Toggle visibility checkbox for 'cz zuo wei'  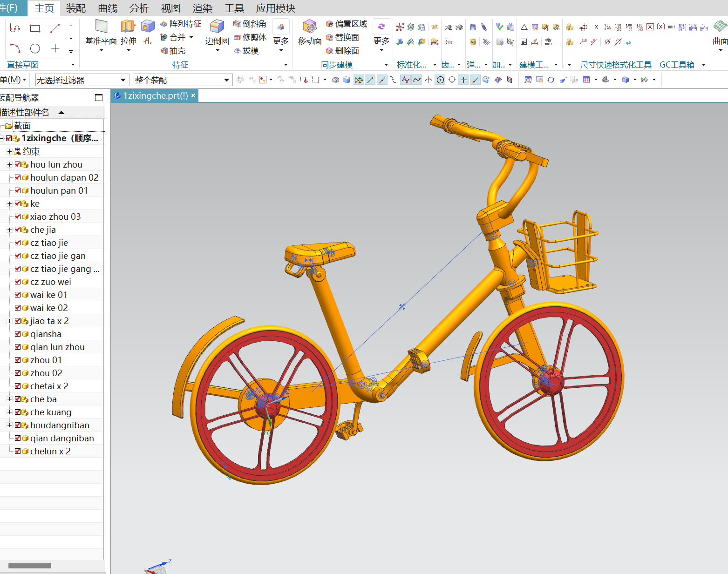click(18, 282)
